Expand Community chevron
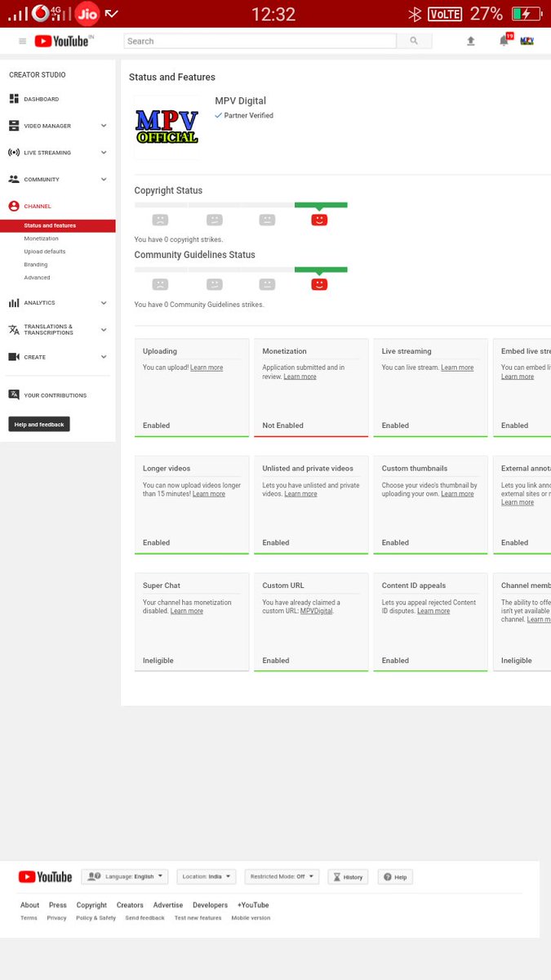551x980 pixels. point(104,179)
